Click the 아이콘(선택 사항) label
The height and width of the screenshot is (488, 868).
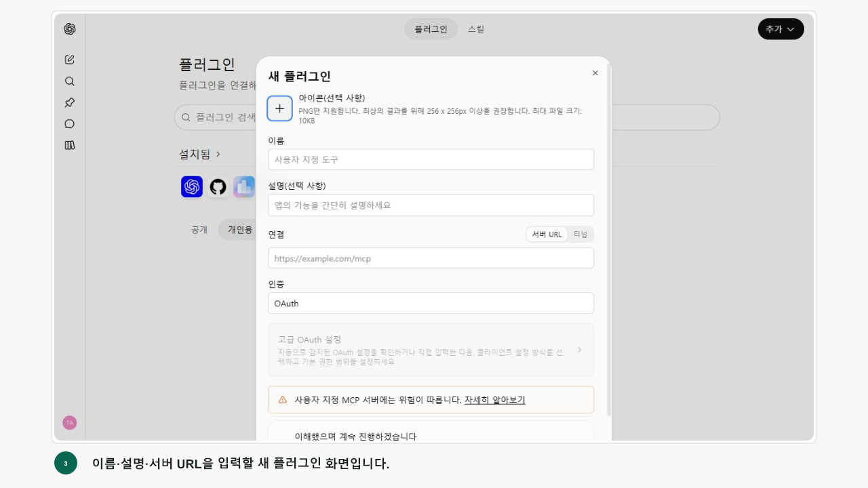pos(332,98)
